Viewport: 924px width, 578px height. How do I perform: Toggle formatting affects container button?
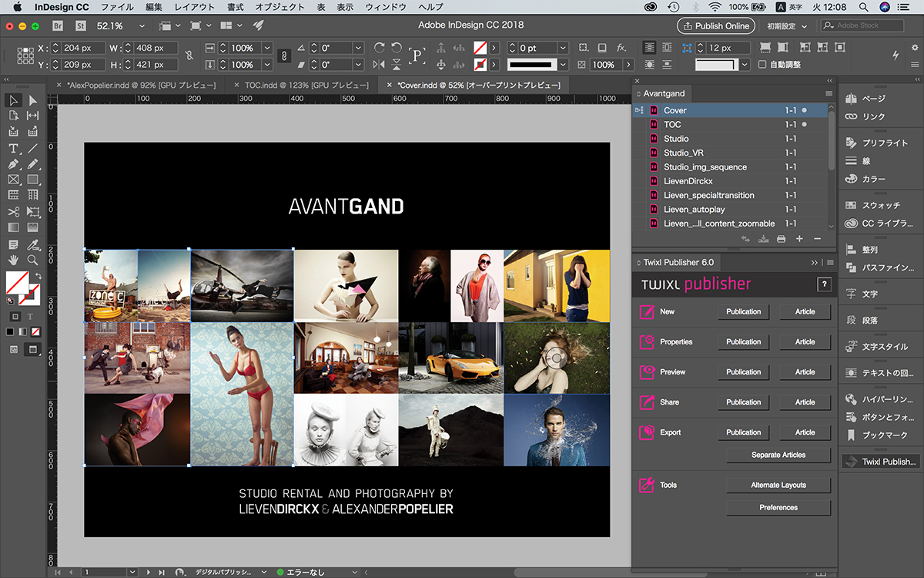point(15,317)
